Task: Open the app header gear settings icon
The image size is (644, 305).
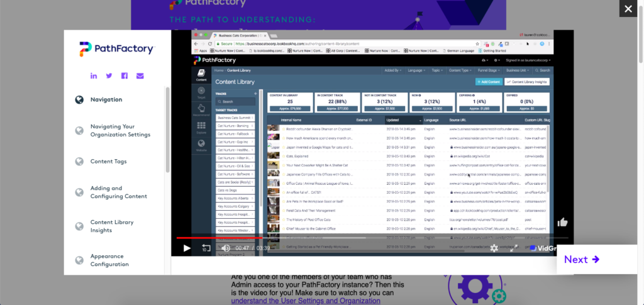Action: pos(496,60)
